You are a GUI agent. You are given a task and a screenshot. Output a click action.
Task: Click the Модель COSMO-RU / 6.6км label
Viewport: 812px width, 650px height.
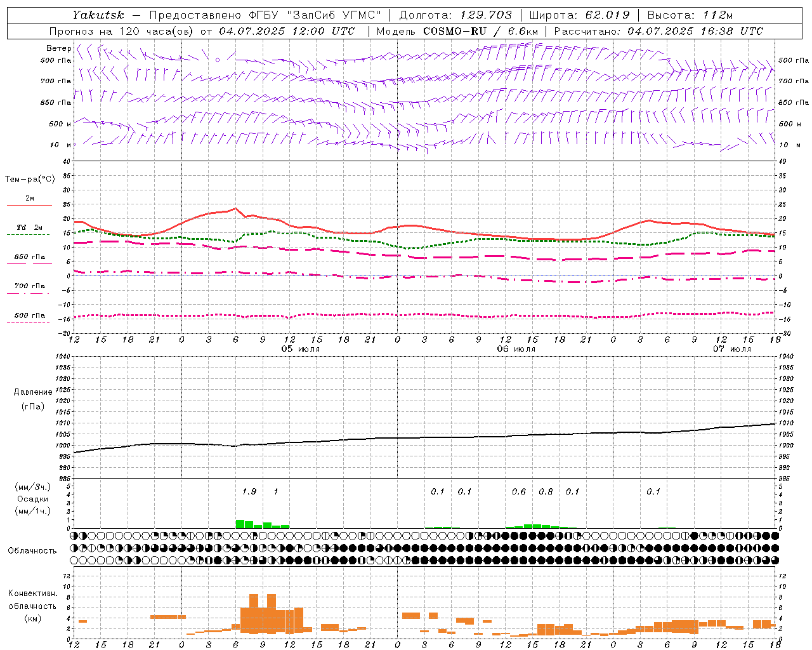pos(457,31)
